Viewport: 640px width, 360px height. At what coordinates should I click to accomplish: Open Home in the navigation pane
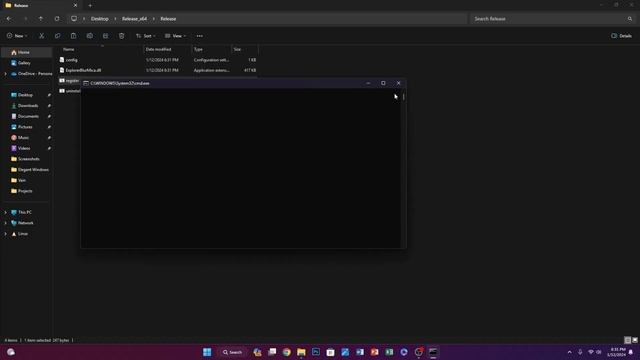27,52
